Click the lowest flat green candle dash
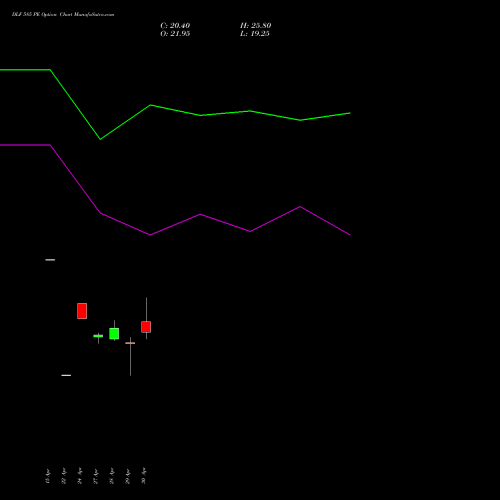 [66, 375]
